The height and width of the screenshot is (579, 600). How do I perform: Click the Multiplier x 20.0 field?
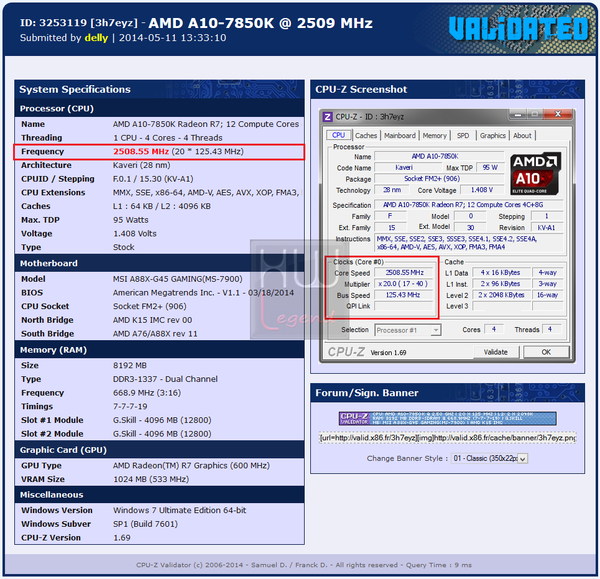point(404,284)
